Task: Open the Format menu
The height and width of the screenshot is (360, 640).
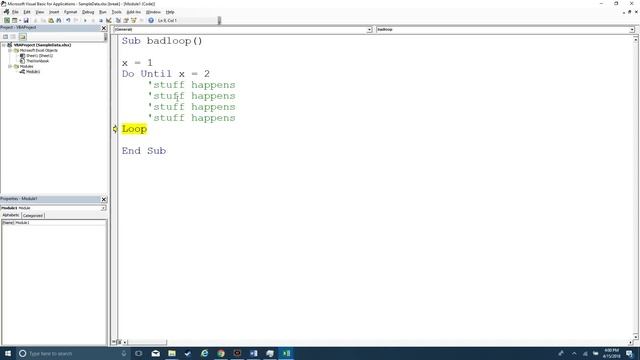Action: click(x=71, y=12)
